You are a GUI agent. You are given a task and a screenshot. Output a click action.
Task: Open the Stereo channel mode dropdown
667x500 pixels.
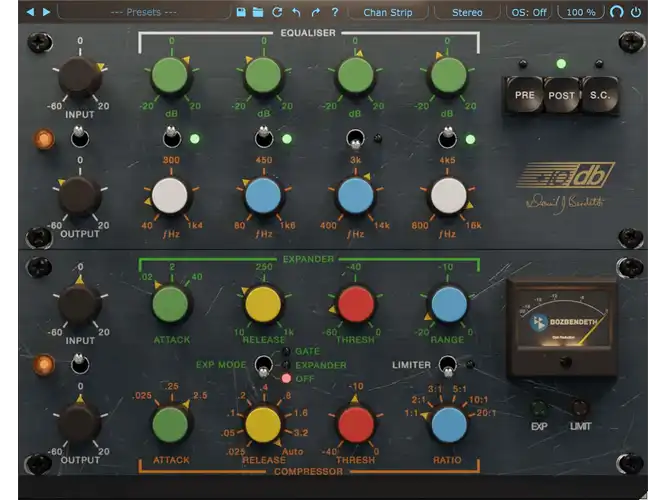pos(467,12)
